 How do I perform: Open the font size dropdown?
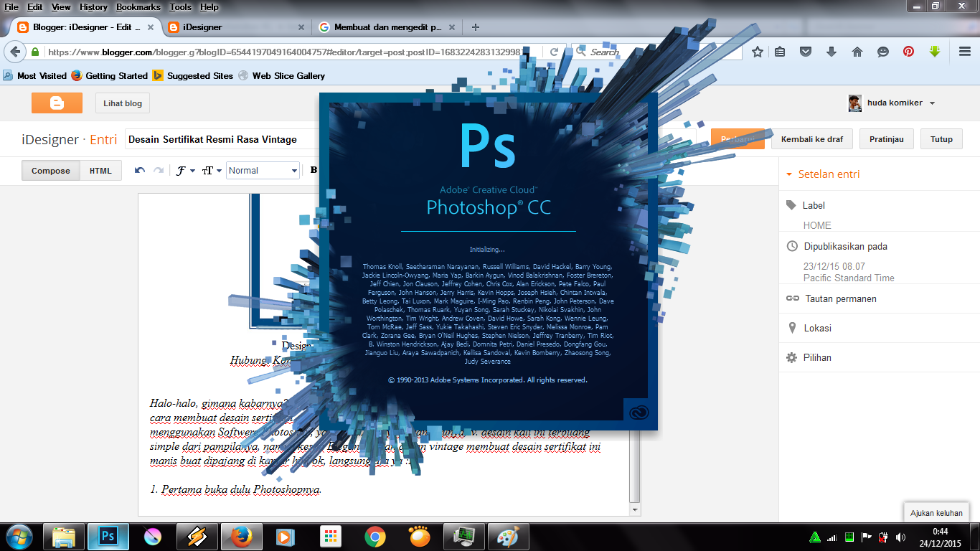click(212, 171)
